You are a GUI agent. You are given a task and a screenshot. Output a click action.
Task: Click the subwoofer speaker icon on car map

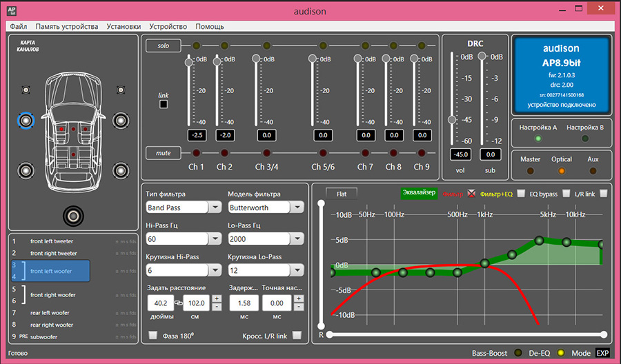(x=73, y=216)
